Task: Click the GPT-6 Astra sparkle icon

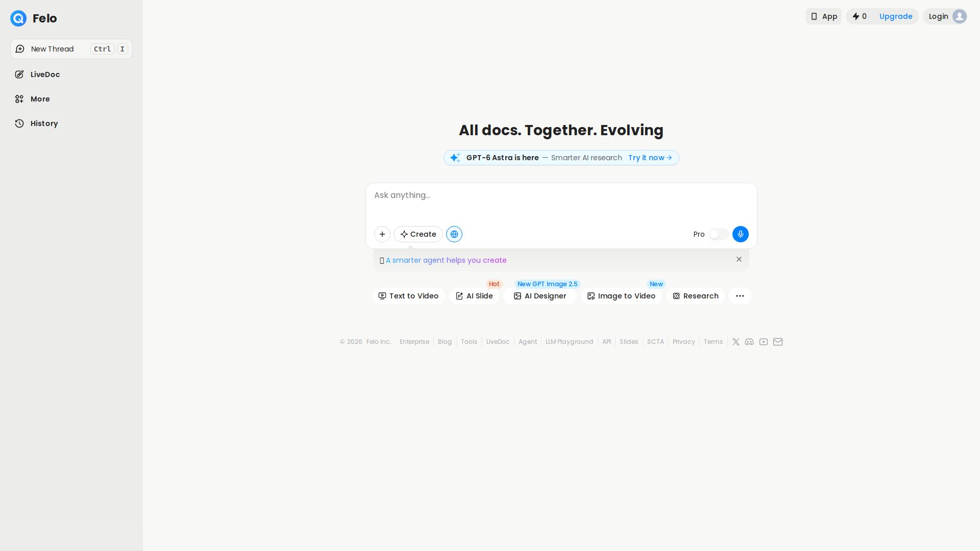Action: (x=455, y=158)
